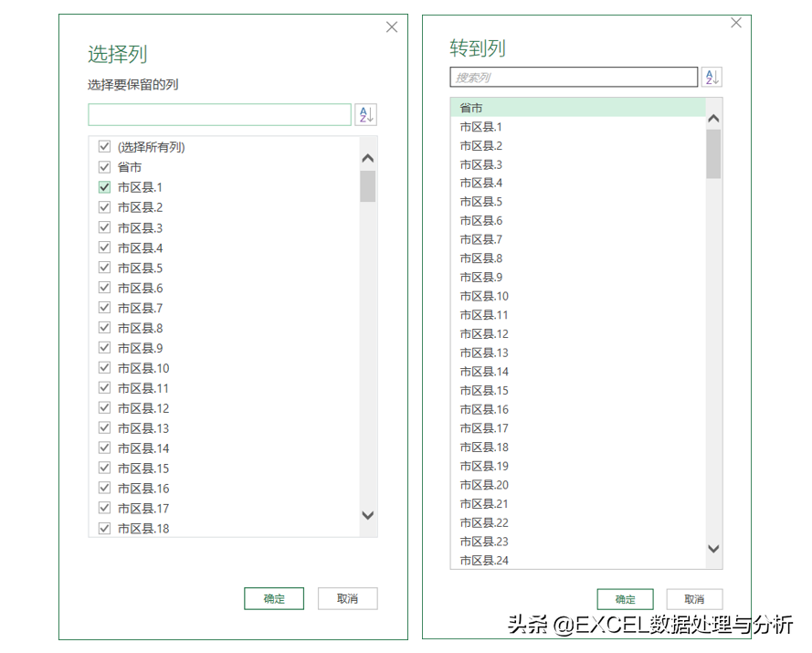Uncheck the 市区县.3 checkbox
Screen dimensions: 812x653
(105, 227)
